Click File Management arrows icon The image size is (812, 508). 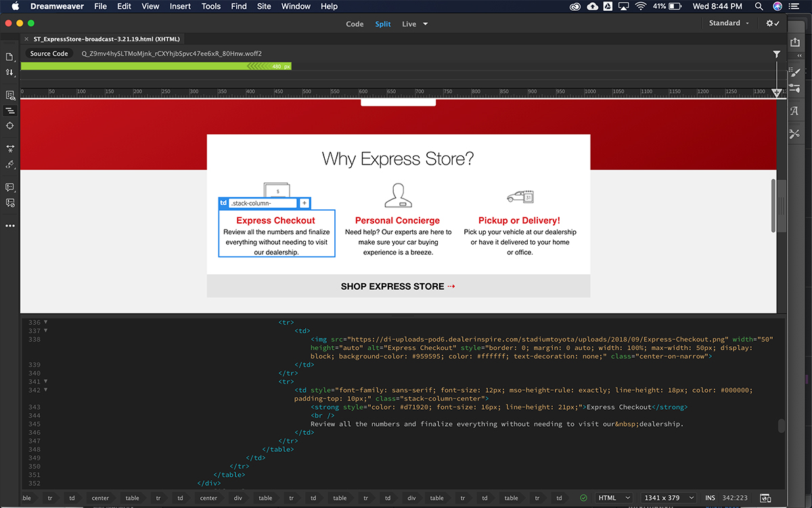10,72
